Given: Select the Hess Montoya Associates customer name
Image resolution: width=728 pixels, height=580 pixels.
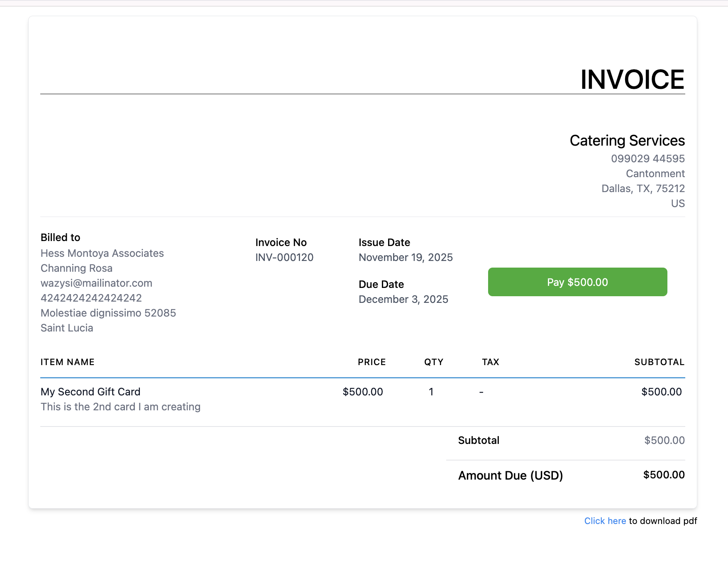Looking at the screenshot, I should coord(102,253).
